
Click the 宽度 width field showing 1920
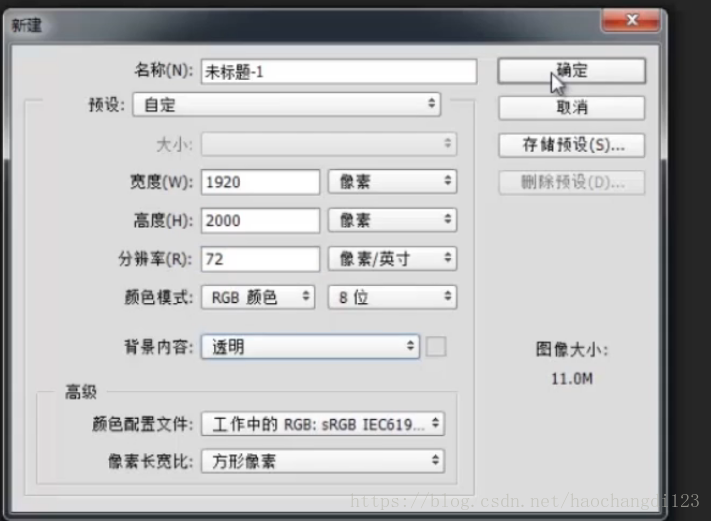(x=260, y=182)
